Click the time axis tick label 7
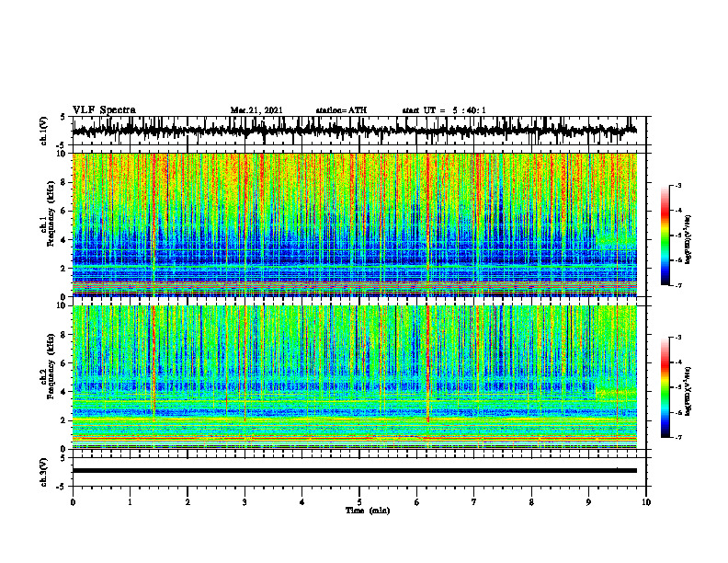The height and width of the screenshot is (563, 728). point(474,502)
